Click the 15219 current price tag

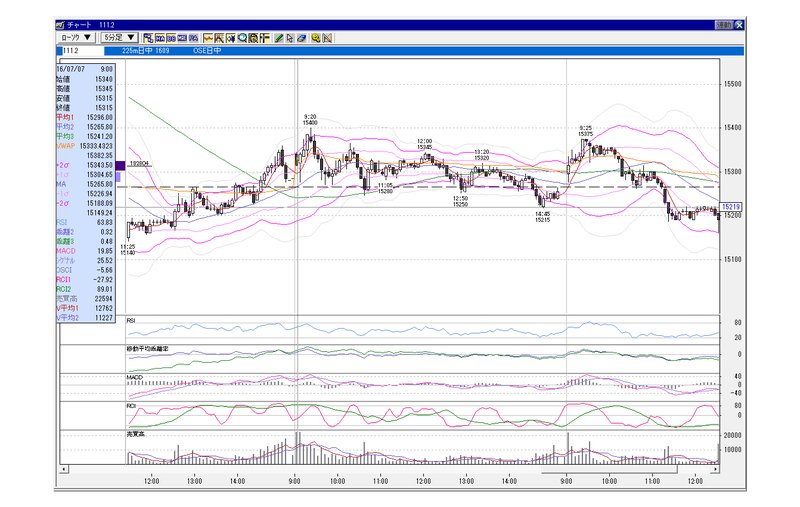731,207
